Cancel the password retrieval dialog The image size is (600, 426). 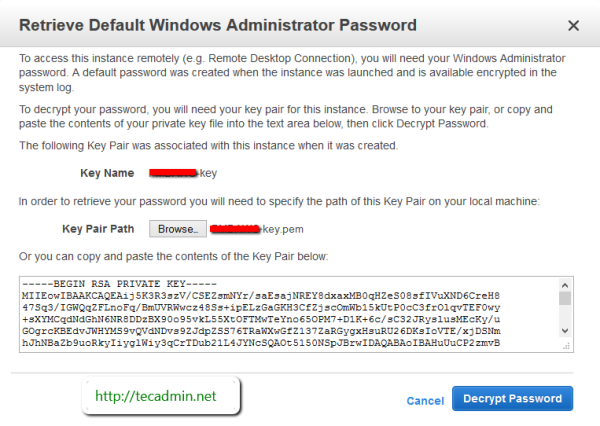[425, 400]
